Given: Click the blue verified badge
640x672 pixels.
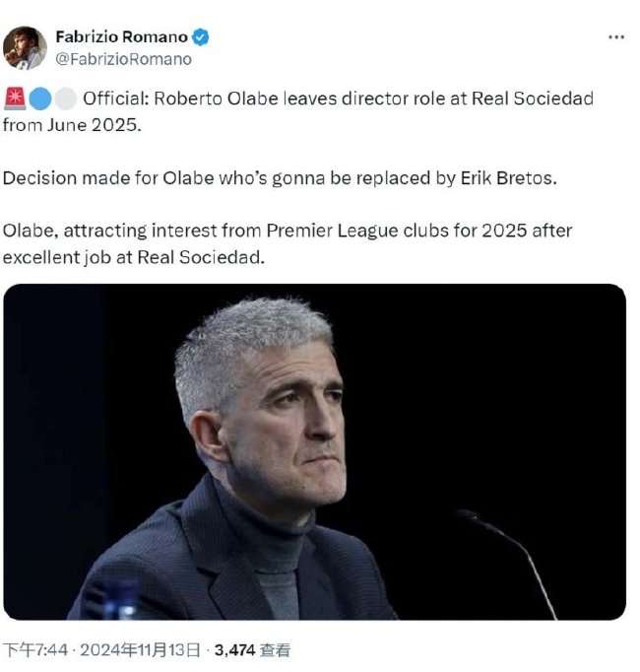Looking at the screenshot, I should (200, 37).
